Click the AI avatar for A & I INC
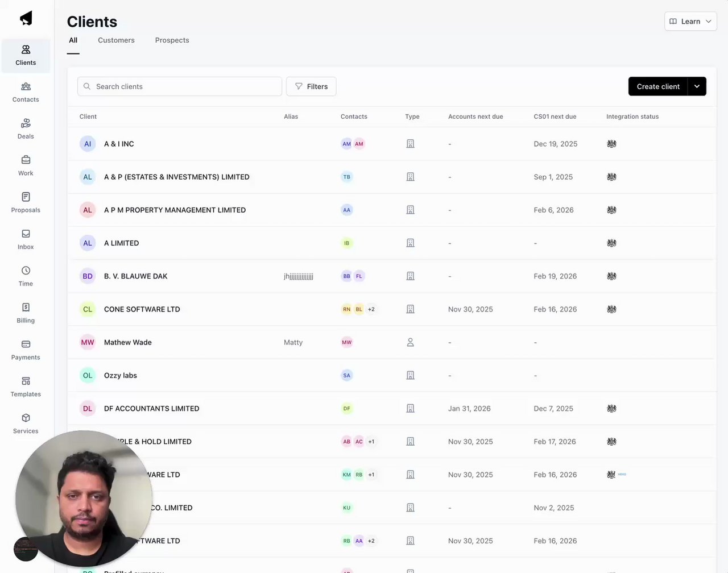The image size is (728, 573). click(x=88, y=144)
